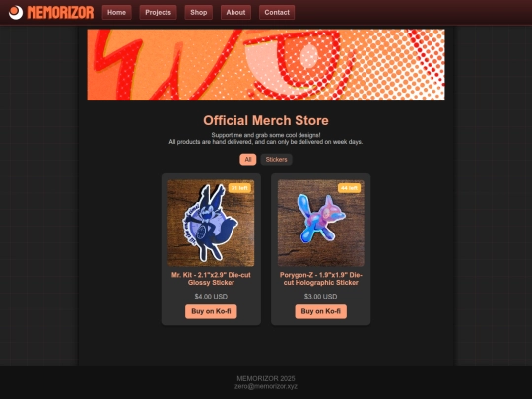Visit the About page
Viewport: 532px width, 399px height.
235,12
